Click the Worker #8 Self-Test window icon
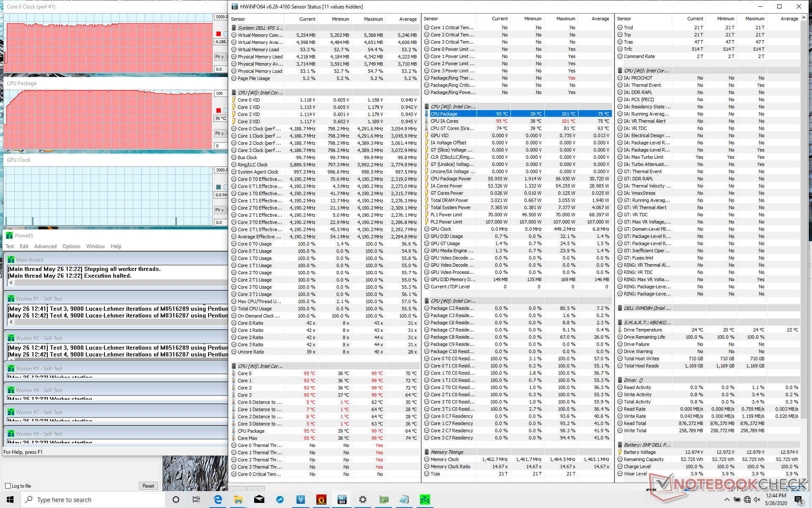812x508 pixels. click(x=11, y=433)
